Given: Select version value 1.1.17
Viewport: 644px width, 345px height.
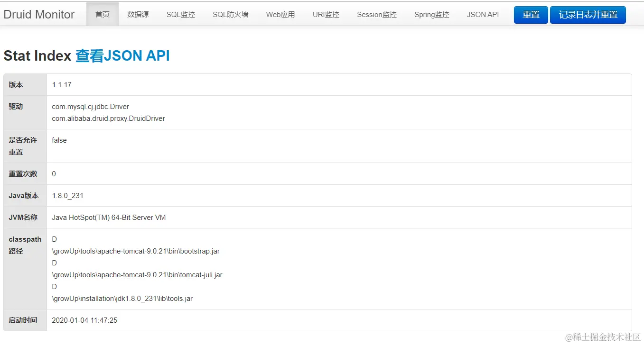Looking at the screenshot, I should click(x=62, y=85).
